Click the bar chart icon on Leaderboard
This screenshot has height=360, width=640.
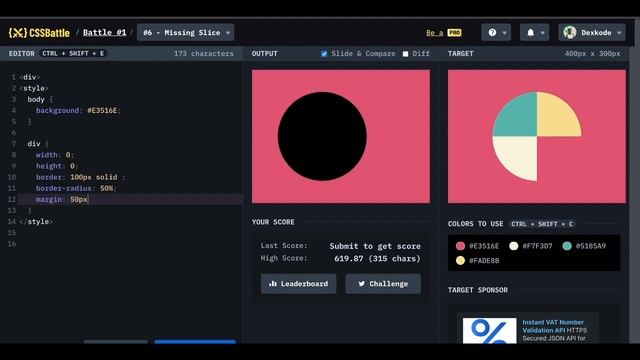coord(273,284)
